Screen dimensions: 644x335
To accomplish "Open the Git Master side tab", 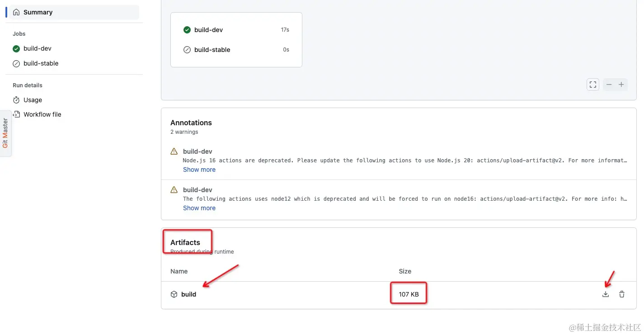I will (x=5, y=133).
